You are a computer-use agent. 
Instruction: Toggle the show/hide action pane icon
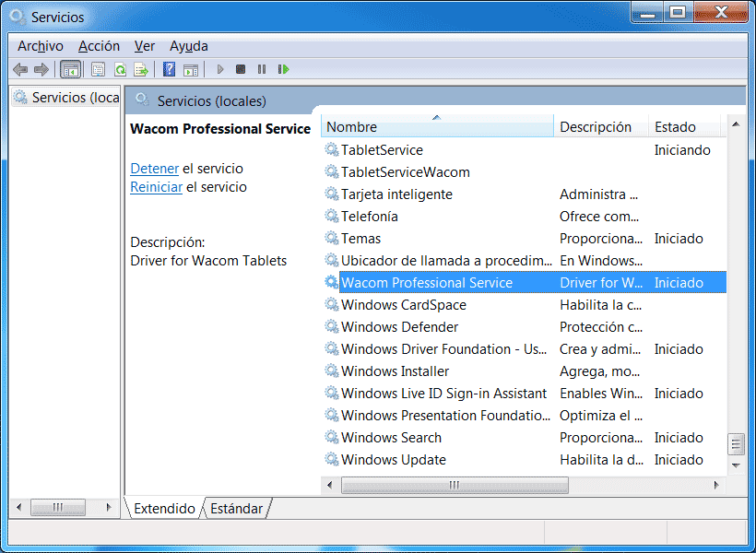coord(191,69)
